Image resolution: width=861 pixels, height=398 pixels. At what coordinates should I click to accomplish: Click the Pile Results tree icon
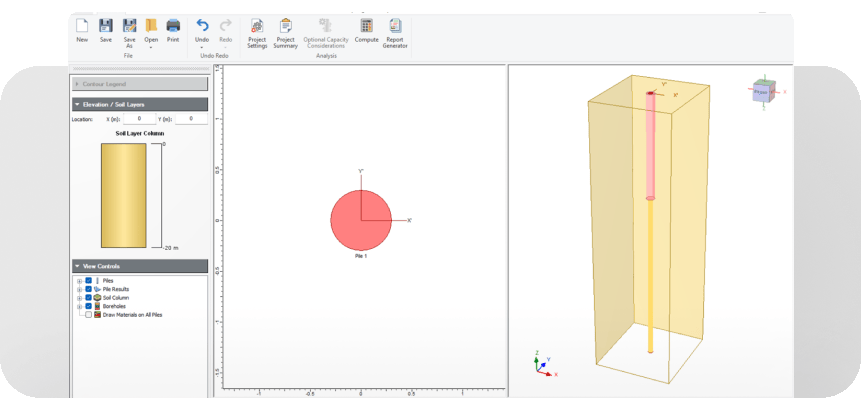98,289
